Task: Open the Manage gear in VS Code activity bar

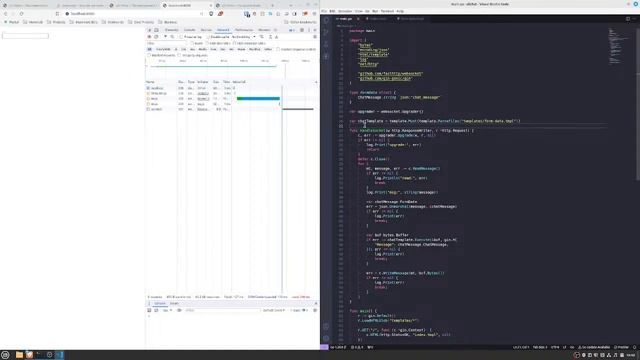Action: (326, 338)
